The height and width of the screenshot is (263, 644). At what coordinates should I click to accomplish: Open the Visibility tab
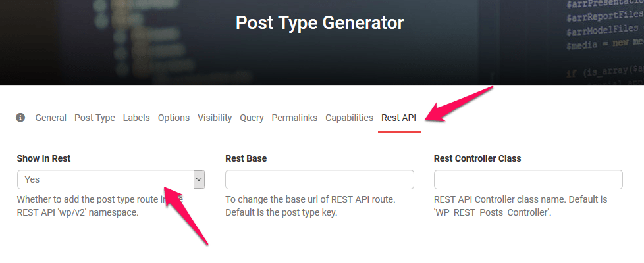(215, 118)
